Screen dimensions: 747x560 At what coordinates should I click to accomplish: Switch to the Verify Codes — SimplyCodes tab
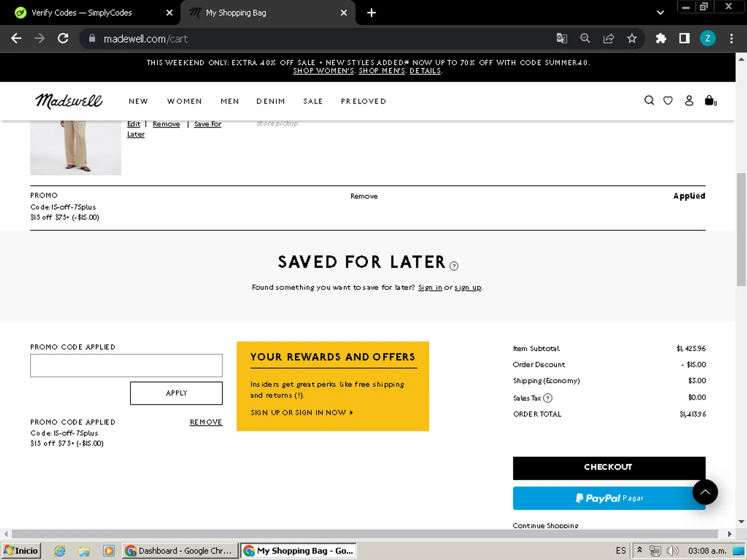coord(90,12)
